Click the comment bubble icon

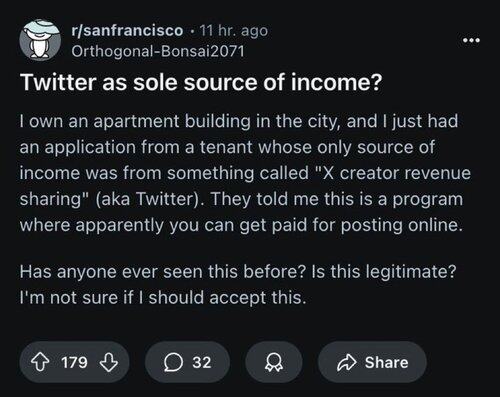[x=174, y=363]
